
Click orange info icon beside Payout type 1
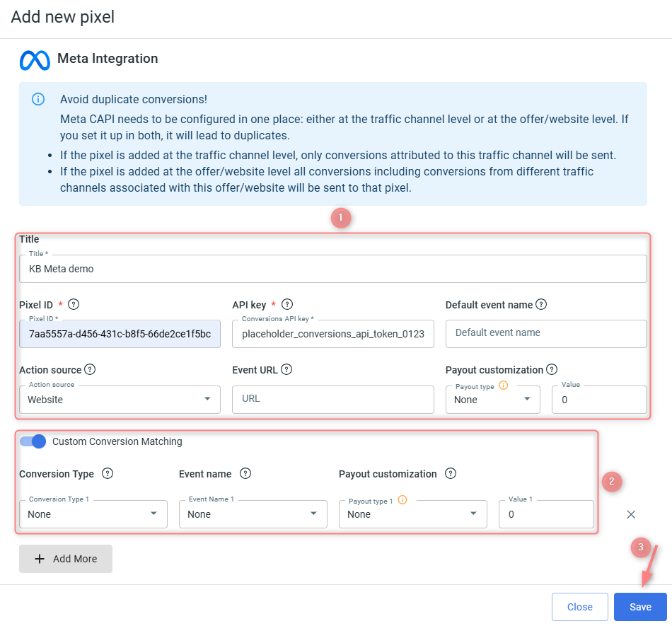[402, 500]
